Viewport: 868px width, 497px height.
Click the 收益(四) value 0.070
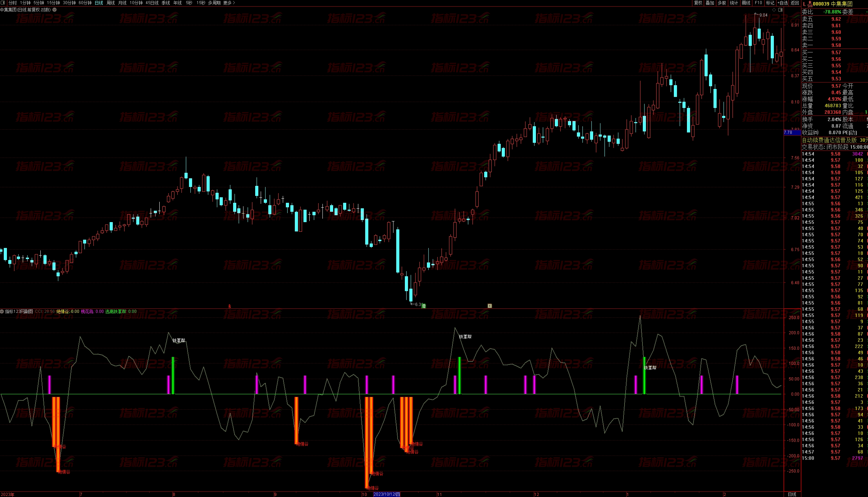835,132
